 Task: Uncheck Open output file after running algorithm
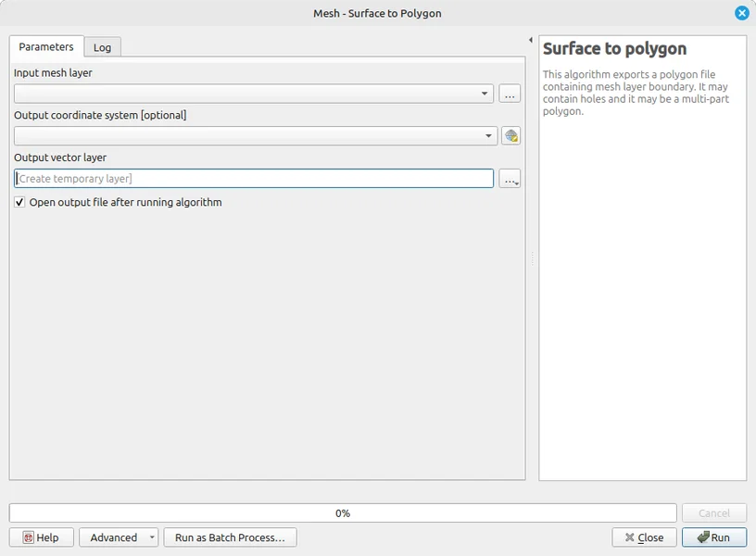coord(20,202)
